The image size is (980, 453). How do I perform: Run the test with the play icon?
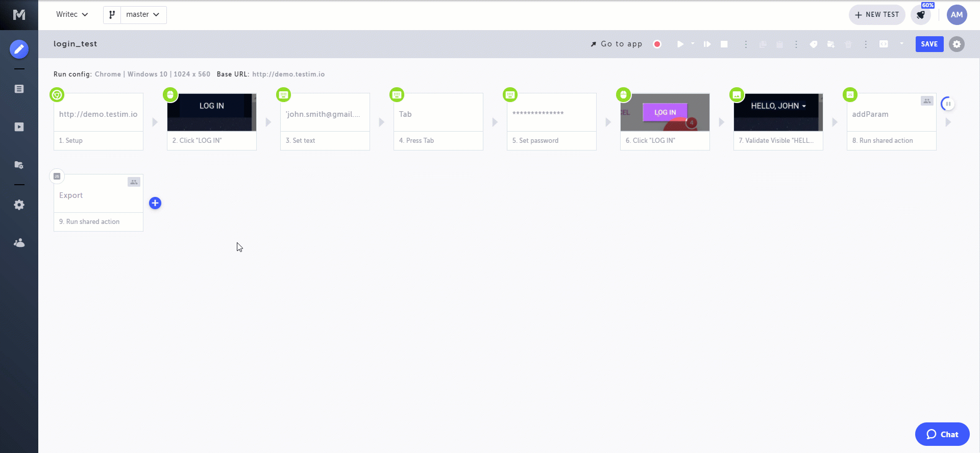680,44
